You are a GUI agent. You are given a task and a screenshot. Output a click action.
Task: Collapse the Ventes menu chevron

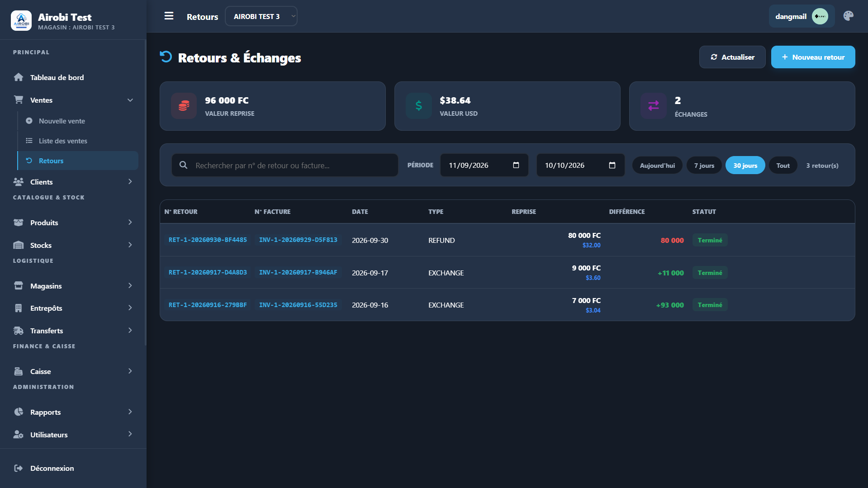(130, 100)
